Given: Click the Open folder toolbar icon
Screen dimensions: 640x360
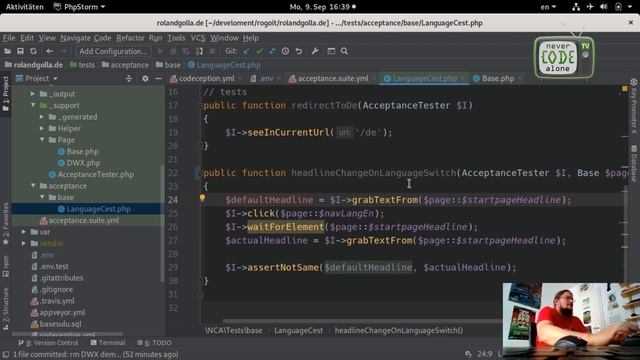Looking at the screenshot, I should (x=7, y=51).
